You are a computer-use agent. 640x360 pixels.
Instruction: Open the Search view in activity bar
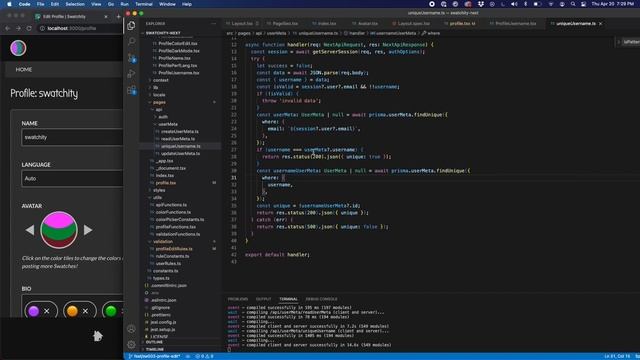click(131, 42)
